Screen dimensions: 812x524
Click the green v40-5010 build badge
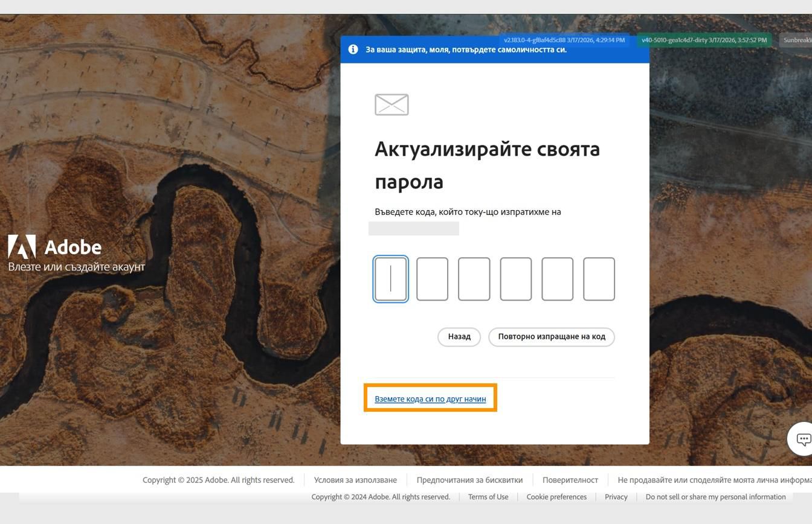point(704,40)
